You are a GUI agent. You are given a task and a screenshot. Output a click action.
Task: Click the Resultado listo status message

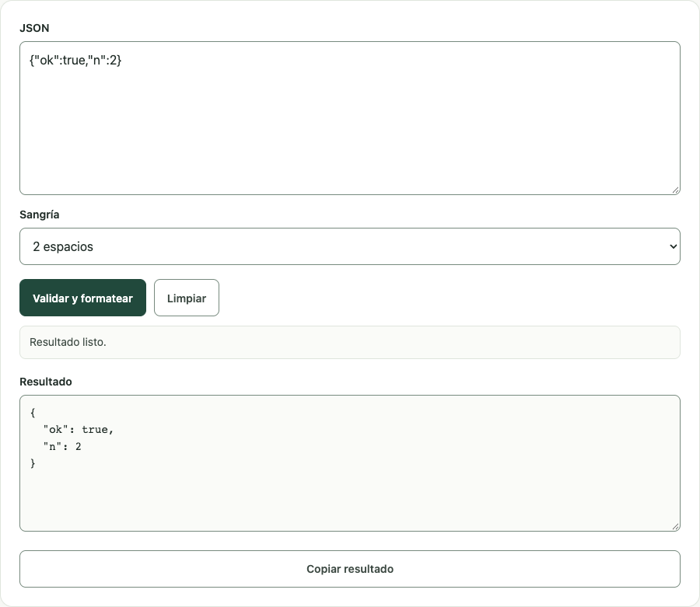350,342
